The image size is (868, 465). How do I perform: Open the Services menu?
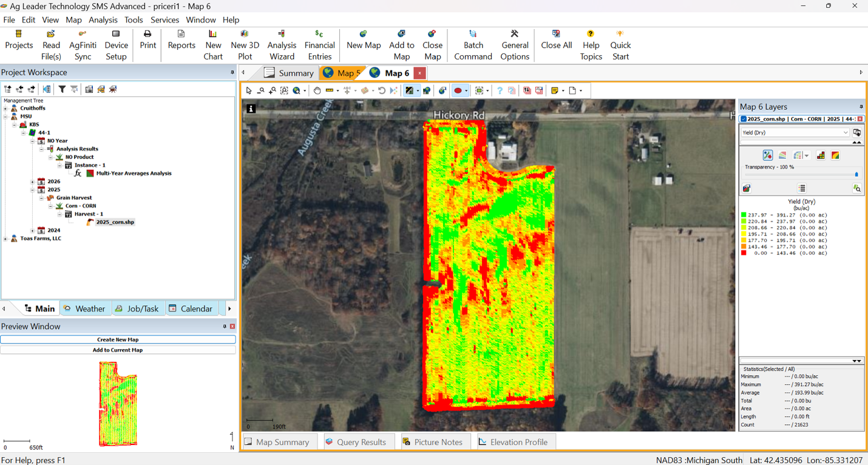coord(164,20)
